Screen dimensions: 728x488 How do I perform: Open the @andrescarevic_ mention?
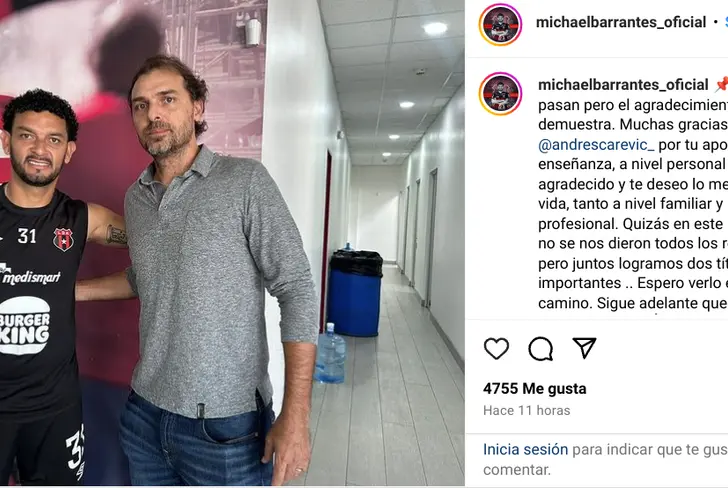(596, 145)
